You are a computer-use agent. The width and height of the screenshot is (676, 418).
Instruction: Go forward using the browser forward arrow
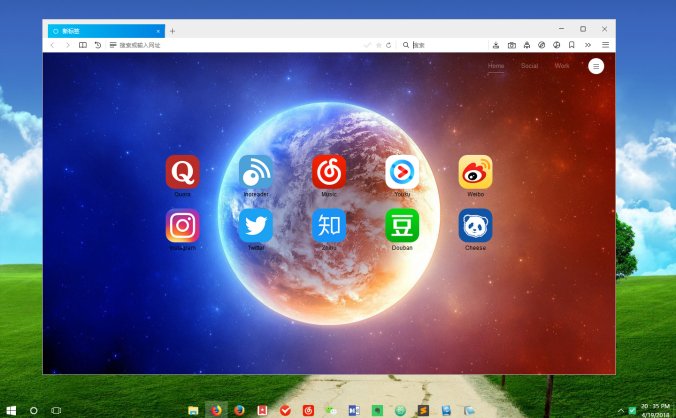(x=68, y=45)
